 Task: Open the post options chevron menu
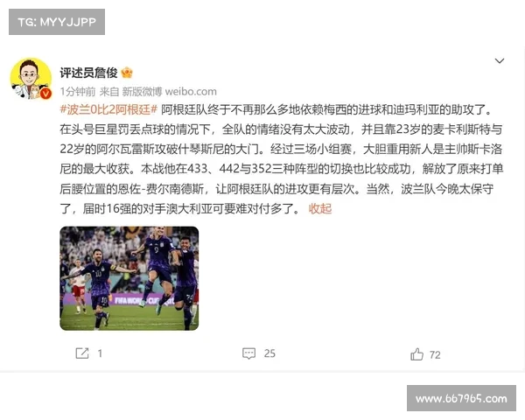point(500,61)
